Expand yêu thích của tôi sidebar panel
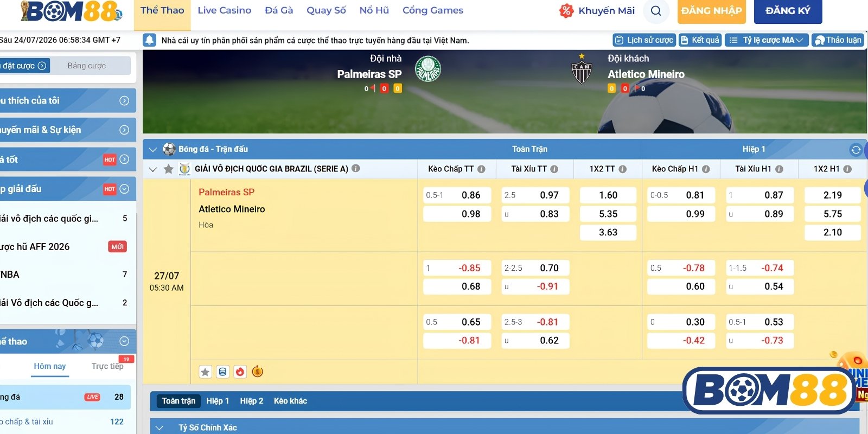This screenshot has height=434, width=868. pos(124,100)
